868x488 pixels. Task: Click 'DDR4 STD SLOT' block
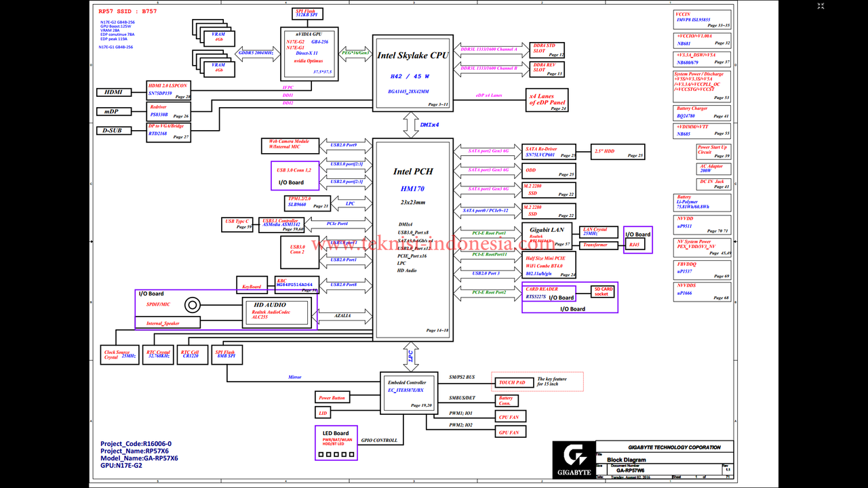(547, 49)
